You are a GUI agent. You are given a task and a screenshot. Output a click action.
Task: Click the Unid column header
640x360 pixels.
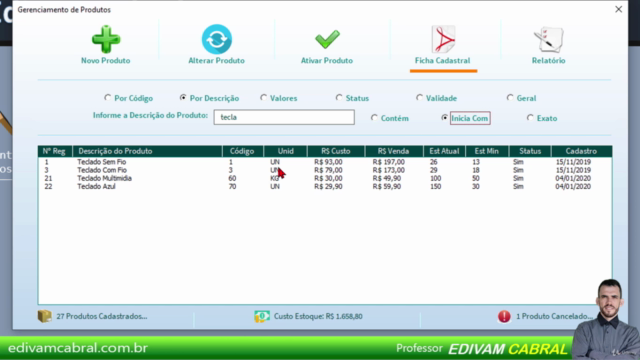tap(286, 151)
